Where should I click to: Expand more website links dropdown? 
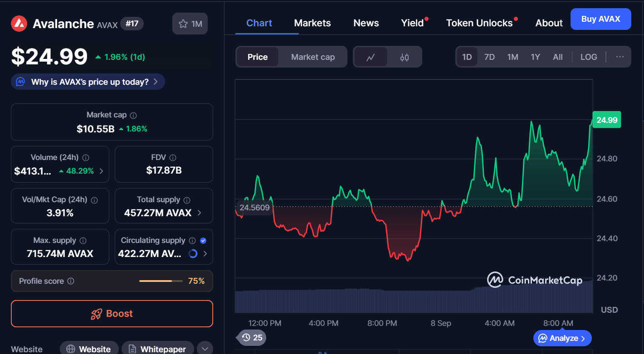pos(205,349)
